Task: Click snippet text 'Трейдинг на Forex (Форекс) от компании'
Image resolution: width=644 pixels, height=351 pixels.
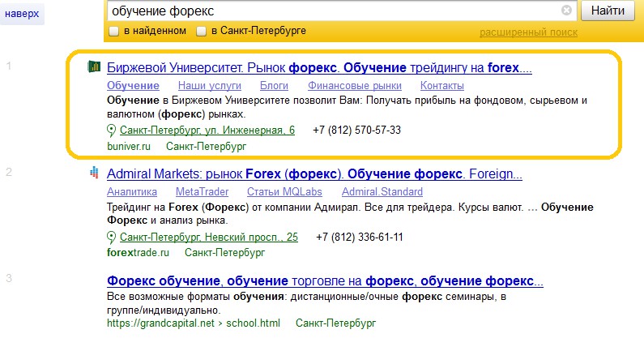Action: [x=209, y=208]
